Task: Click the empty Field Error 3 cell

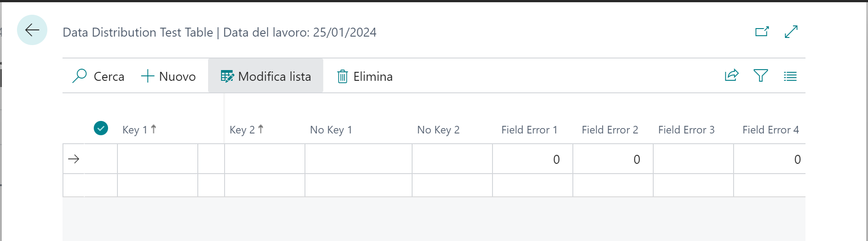Action: tap(693, 159)
